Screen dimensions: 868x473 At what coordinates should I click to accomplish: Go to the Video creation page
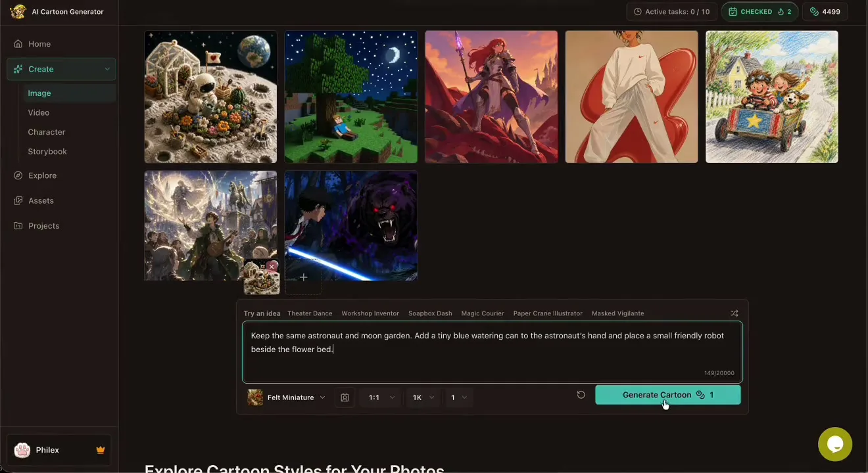(38, 112)
